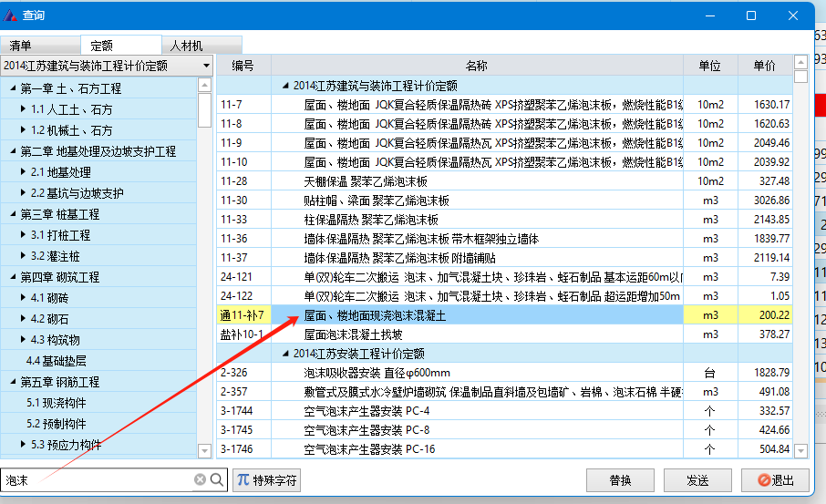The height and width of the screenshot is (504, 826).
Task: Select 贴柱帽、梁面 聚苯乙烯泡沫板 row
Action: pyautogui.click(x=505, y=201)
